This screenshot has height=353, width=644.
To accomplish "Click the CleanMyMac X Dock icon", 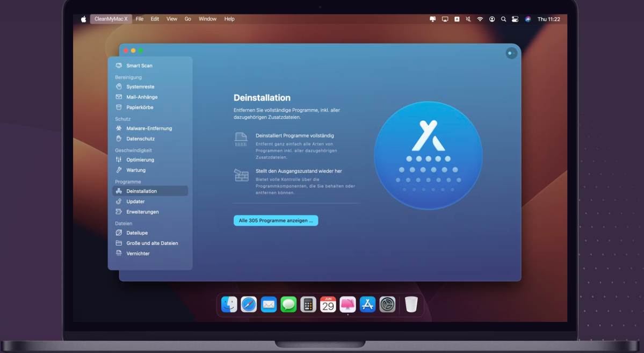I will (348, 305).
